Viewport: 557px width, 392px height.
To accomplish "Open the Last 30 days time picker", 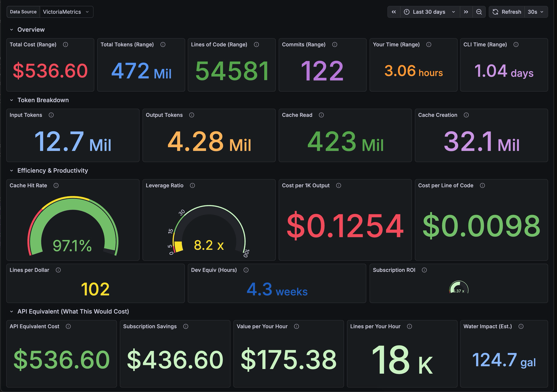I will pyautogui.click(x=430, y=12).
